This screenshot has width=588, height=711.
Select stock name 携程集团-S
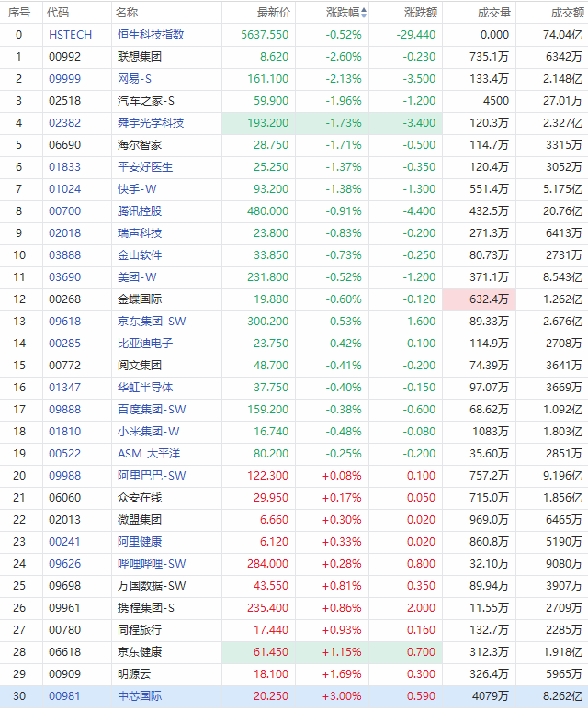pos(146,608)
